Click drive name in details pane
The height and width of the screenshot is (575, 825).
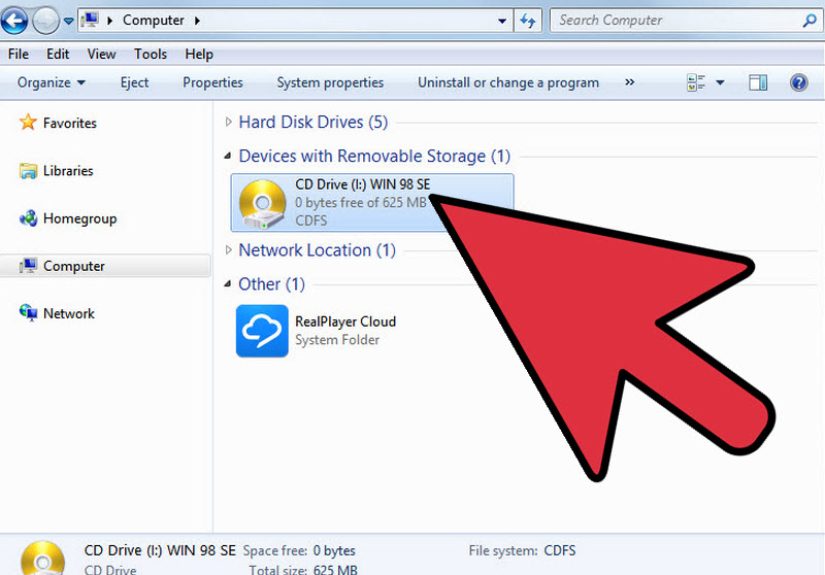click(x=160, y=550)
